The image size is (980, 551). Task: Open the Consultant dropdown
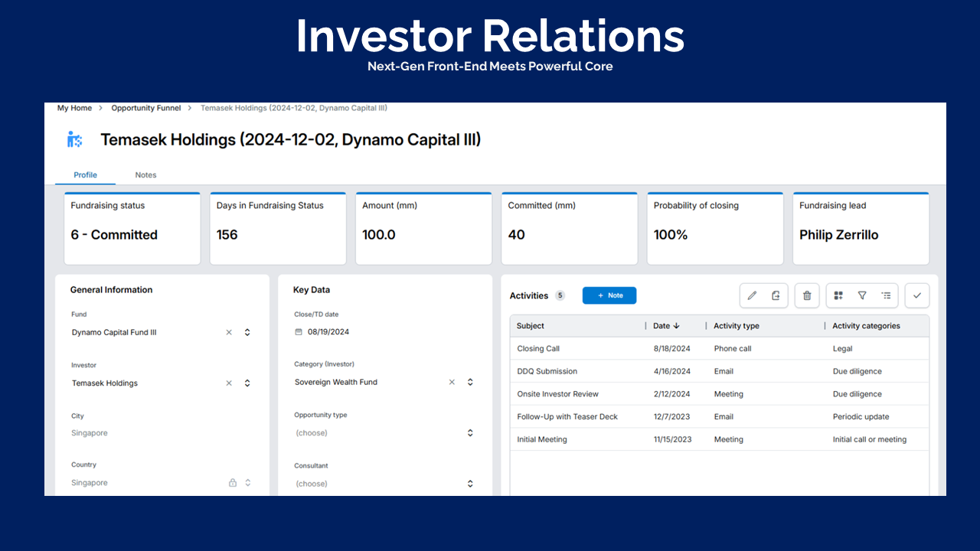[x=469, y=483]
